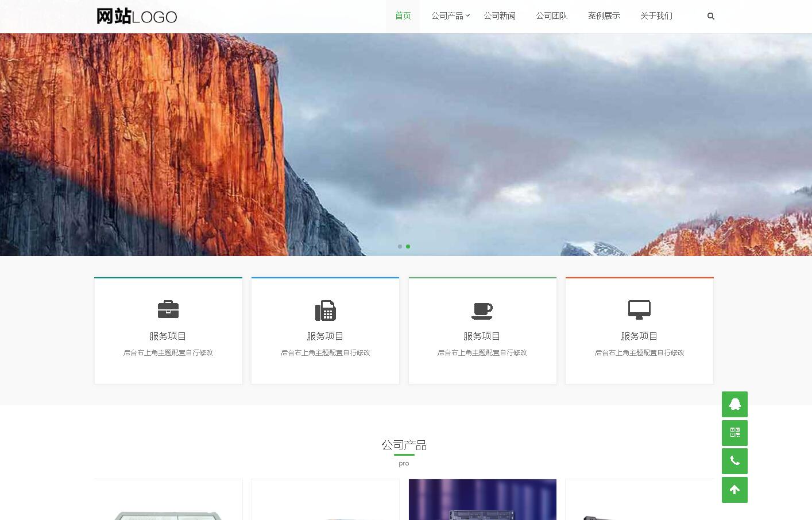Click the fax machine service icon

pyautogui.click(x=325, y=310)
